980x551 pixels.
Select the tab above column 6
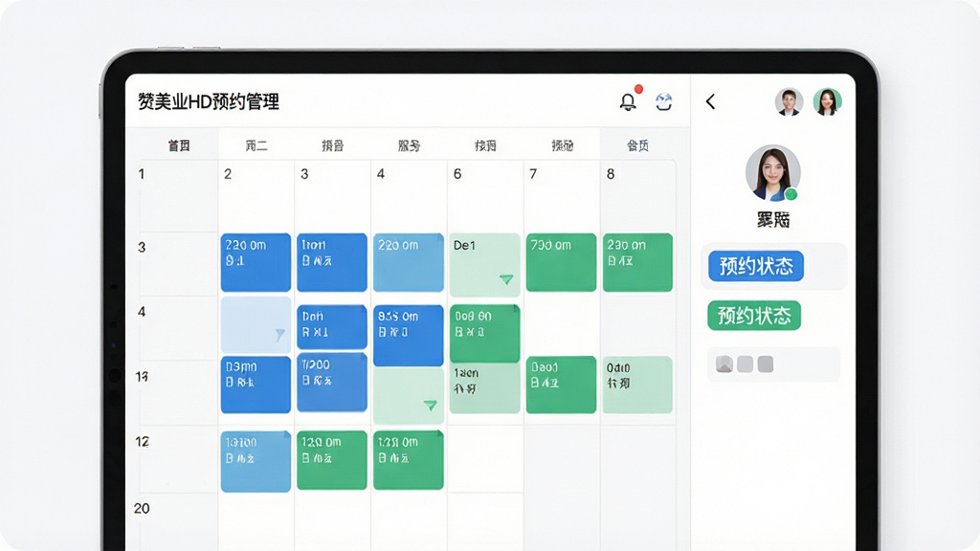tap(485, 145)
